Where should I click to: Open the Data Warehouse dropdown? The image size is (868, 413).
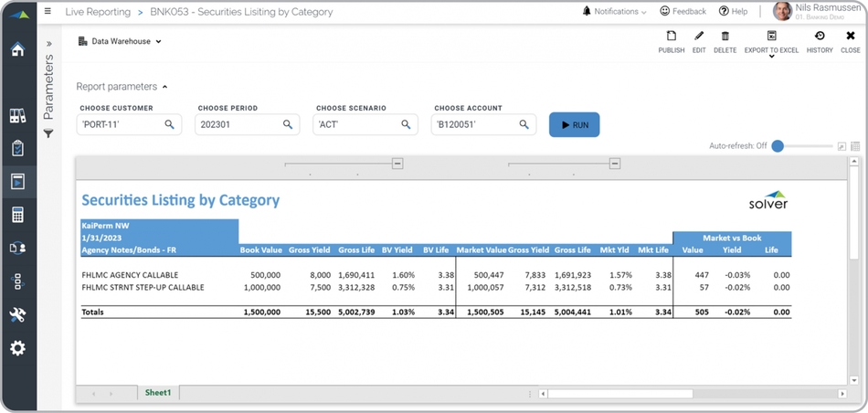pos(120,41)
